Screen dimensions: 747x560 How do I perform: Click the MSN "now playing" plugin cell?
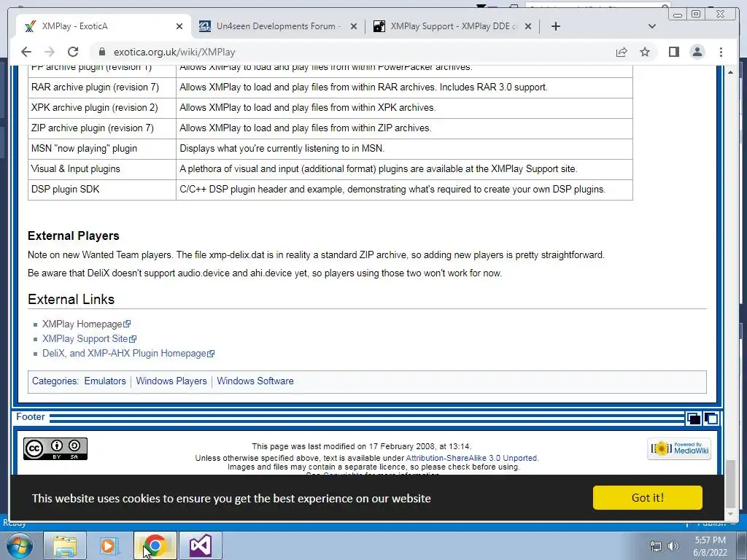(102, 149)
